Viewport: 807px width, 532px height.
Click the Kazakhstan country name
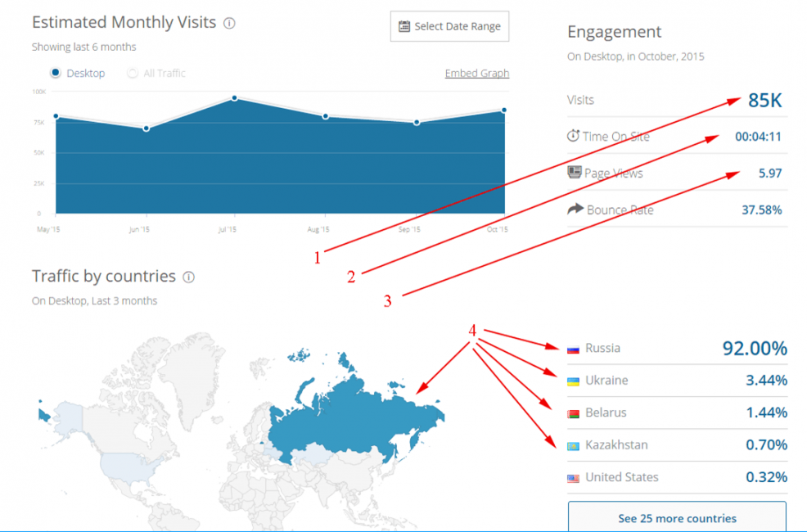pyautogui.click(x=616, y=445)
